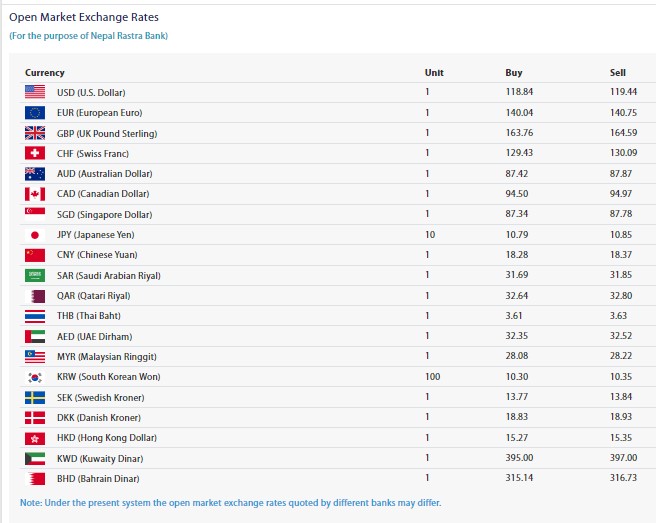Click the BHD sell rate 316.73

(x=623, y=479)
